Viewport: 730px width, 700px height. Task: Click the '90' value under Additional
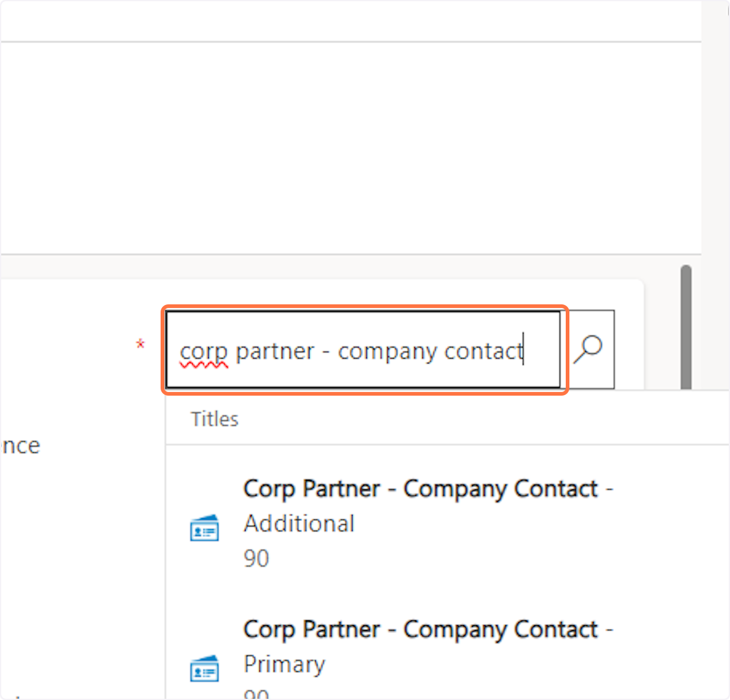tap(256, 558)
